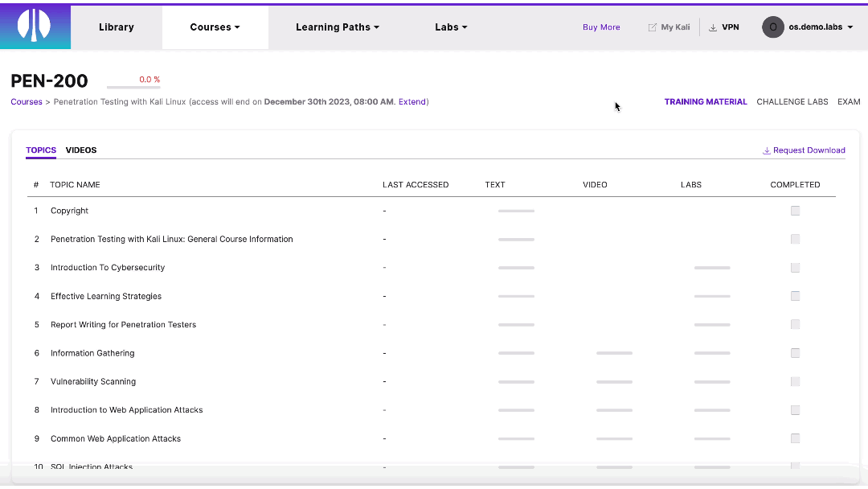Switch to the Topics tab
The image size is (868, 489).
[x=41, y=150]
